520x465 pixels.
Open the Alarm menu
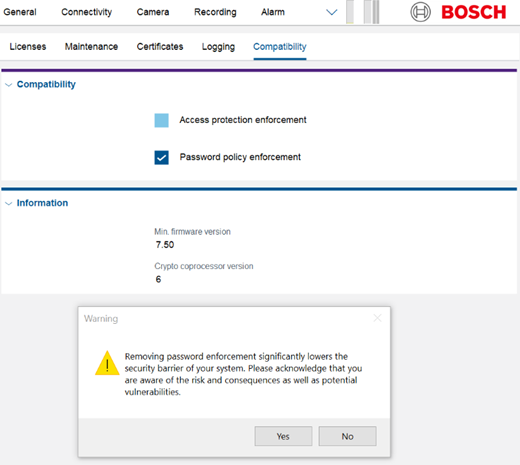pos(273,12)
